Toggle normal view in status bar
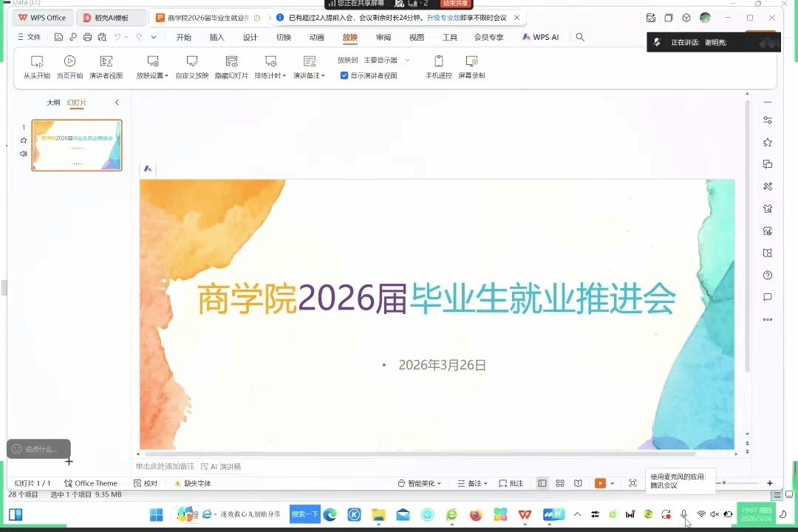The height and width of the screenshot is (532, 798). [x=542, y=483]
